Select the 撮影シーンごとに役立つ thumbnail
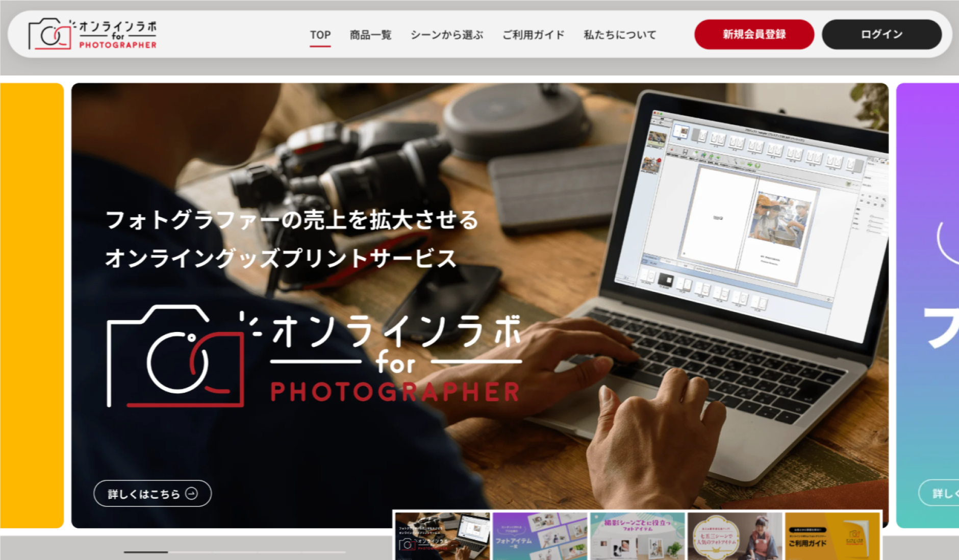 [637, 536]
